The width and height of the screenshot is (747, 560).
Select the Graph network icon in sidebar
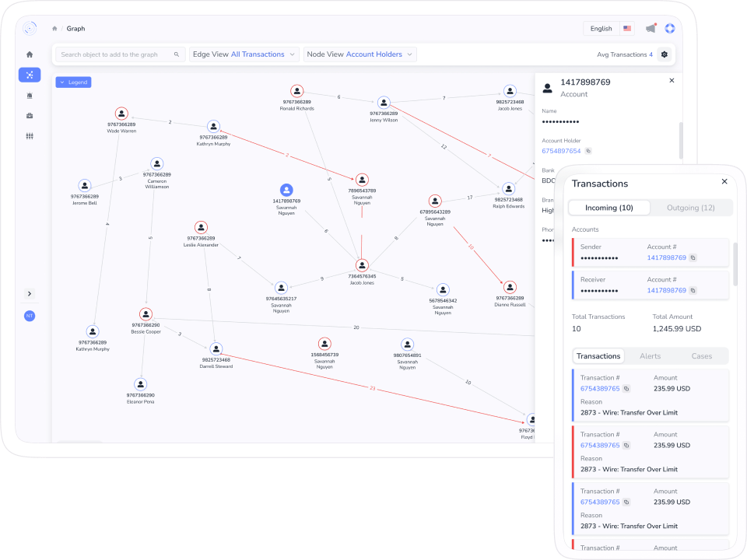tap(30, 75)
